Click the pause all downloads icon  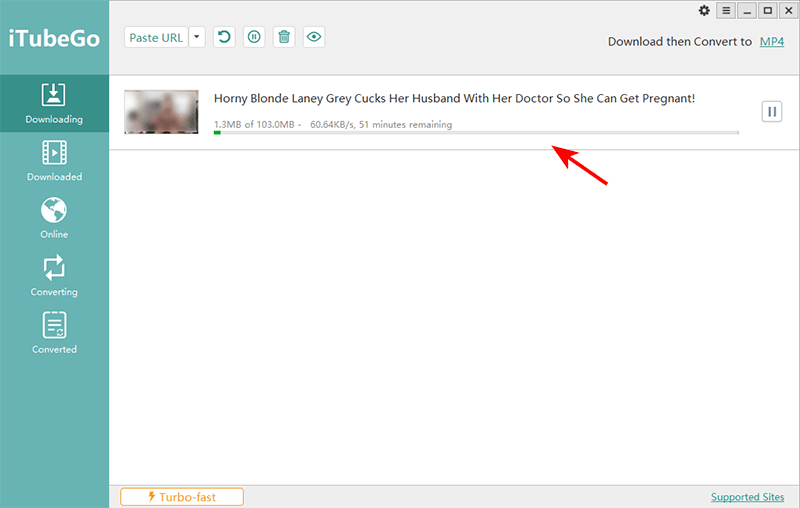[254, 37]
